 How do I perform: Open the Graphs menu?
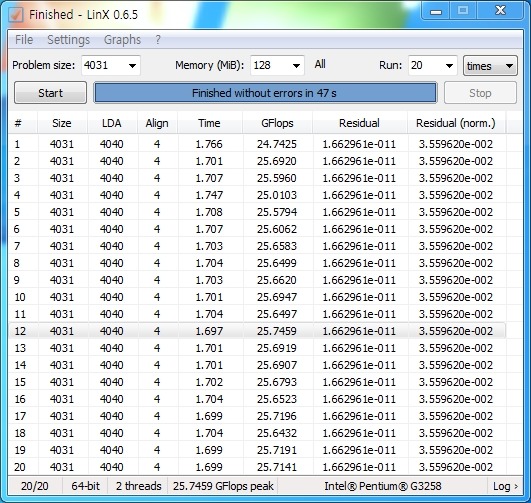click(x=122, y=40)
